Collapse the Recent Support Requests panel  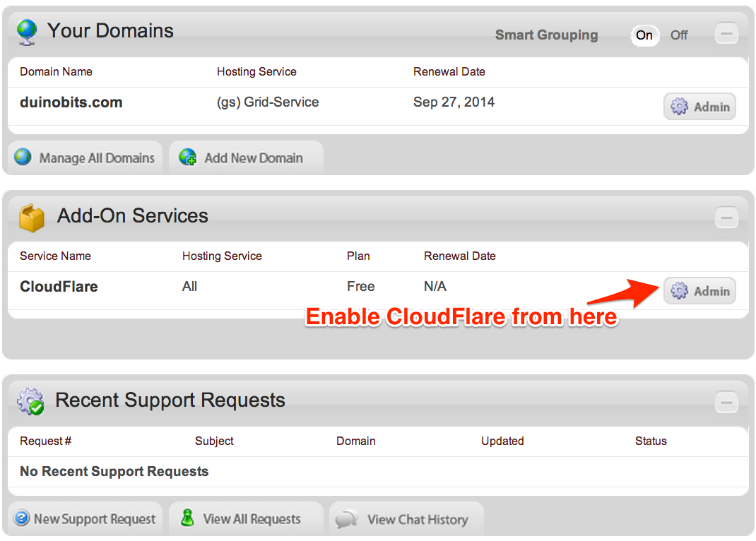pos(726,401)
